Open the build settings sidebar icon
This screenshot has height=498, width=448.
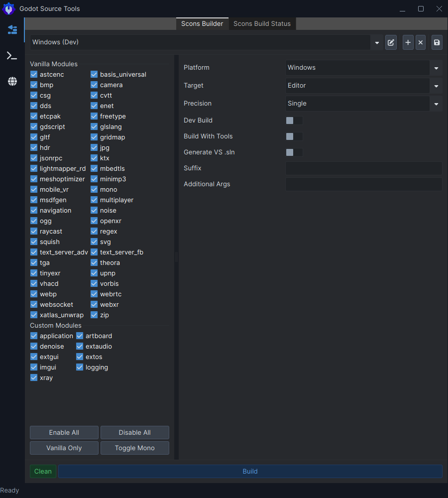(x=12, y=30)
